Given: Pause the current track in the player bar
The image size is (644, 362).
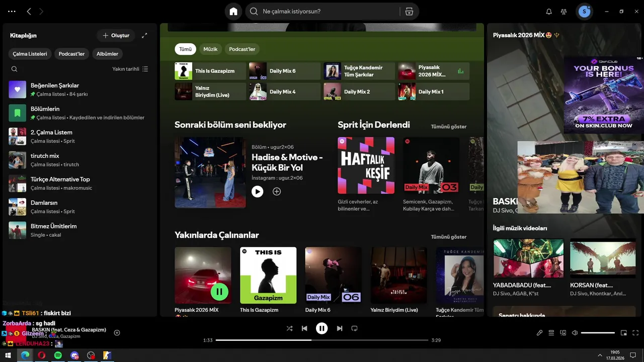Looking at the screenshot, I should click(x=321, y=328).
